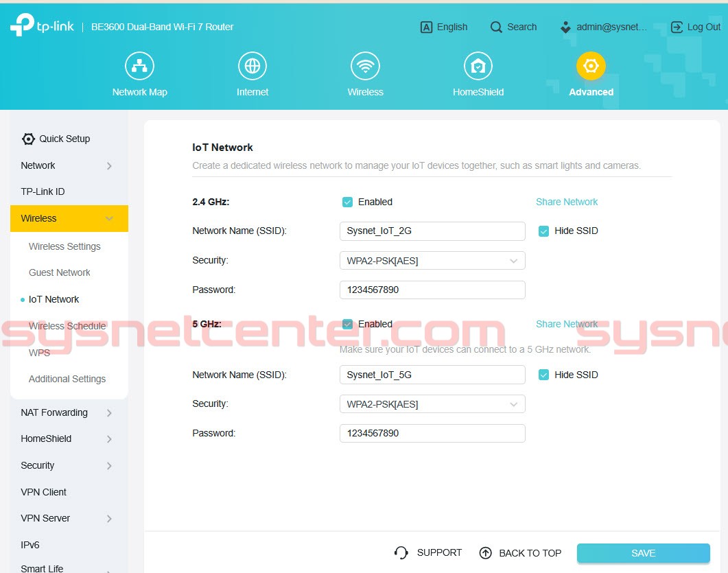Click the Search magnifier icon

coord(496,27)
